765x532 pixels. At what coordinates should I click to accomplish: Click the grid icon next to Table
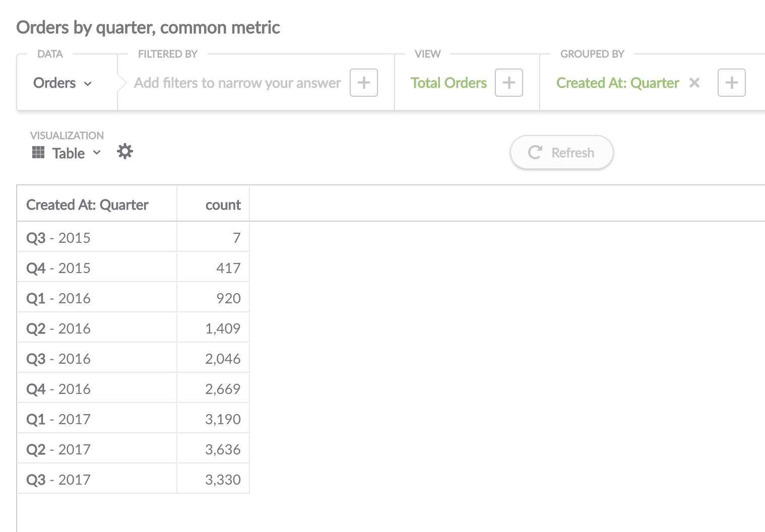coord(38,152)
